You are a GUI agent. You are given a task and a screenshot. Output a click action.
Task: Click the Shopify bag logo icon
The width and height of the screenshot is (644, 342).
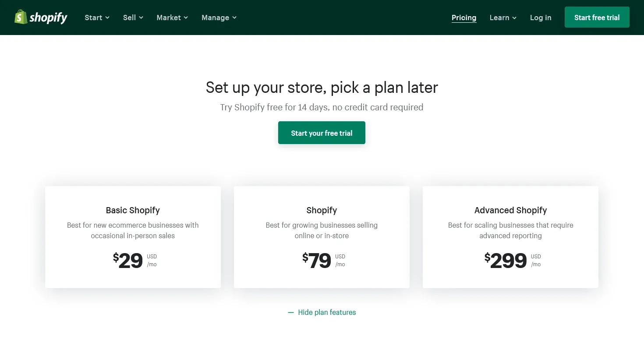click(21, 17)
